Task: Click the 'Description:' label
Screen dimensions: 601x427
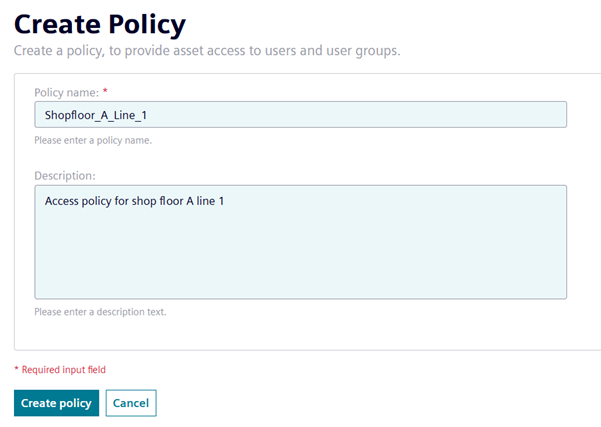Action: click(x=65, y=176)
